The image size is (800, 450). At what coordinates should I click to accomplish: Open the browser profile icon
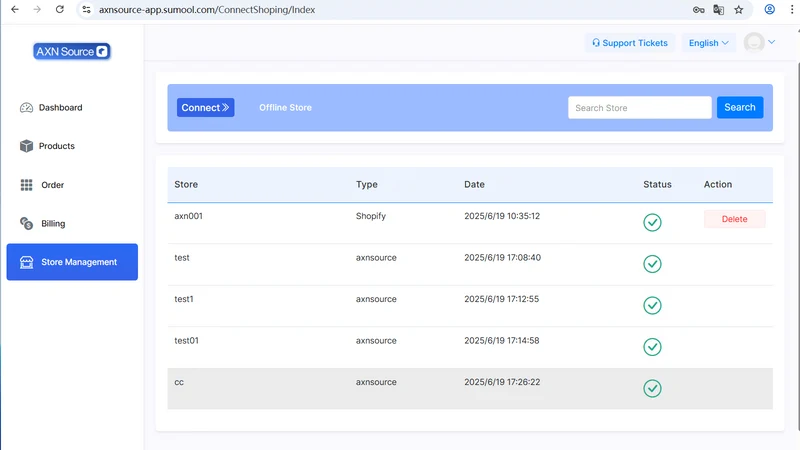[769, 10]
